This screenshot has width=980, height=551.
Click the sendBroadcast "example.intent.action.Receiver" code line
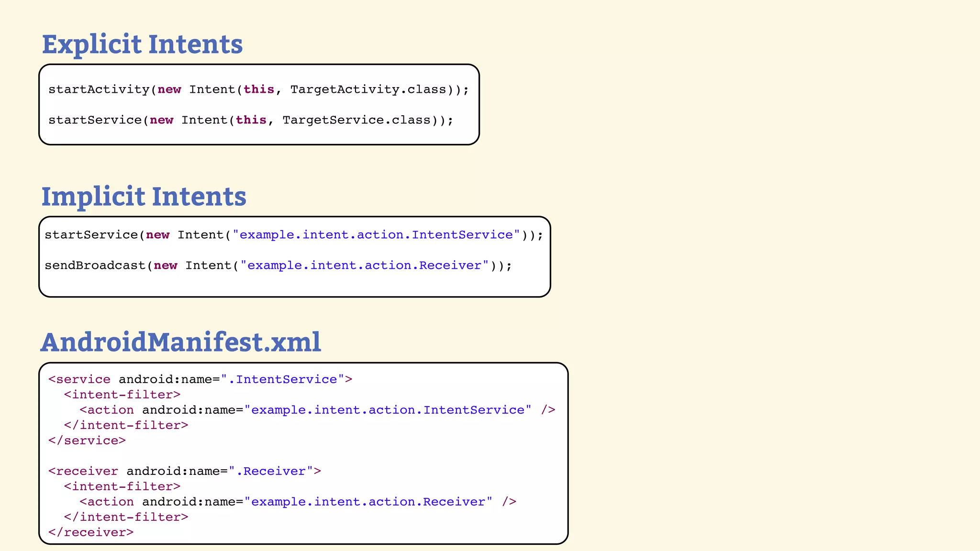278,266
